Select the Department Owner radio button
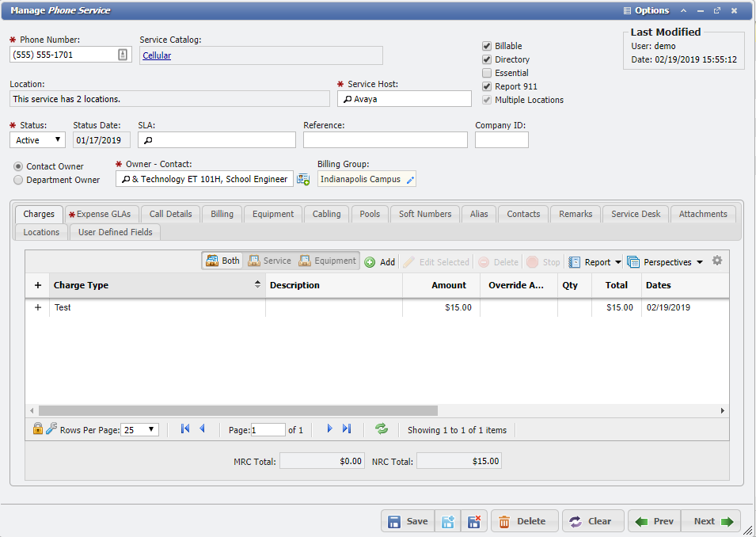 tap(17, 179)
